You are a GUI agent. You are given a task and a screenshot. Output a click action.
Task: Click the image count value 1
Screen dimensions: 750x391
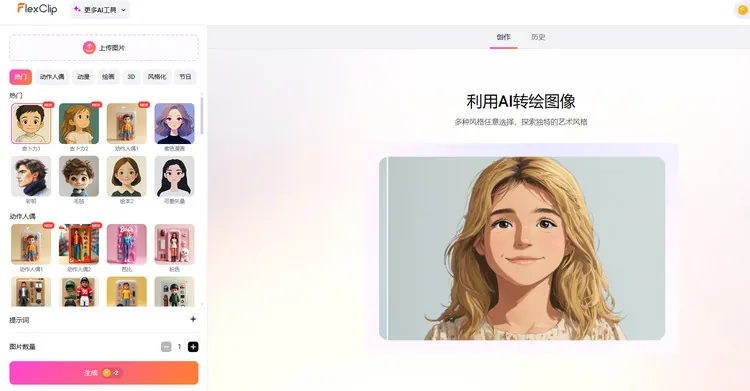[x=179, y=346]
